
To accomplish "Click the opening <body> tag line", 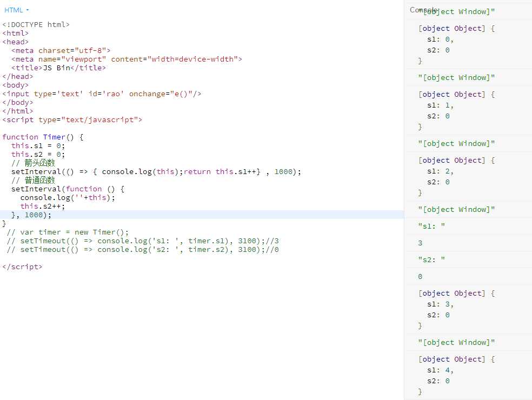I will [15, 85].
